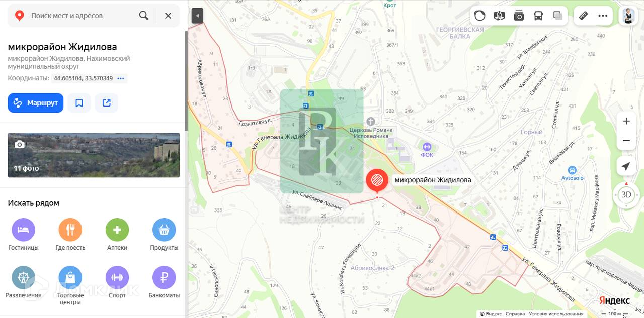Open the Маршрут route button
This screenshot has width=644, height=318.
pos(36,103)
